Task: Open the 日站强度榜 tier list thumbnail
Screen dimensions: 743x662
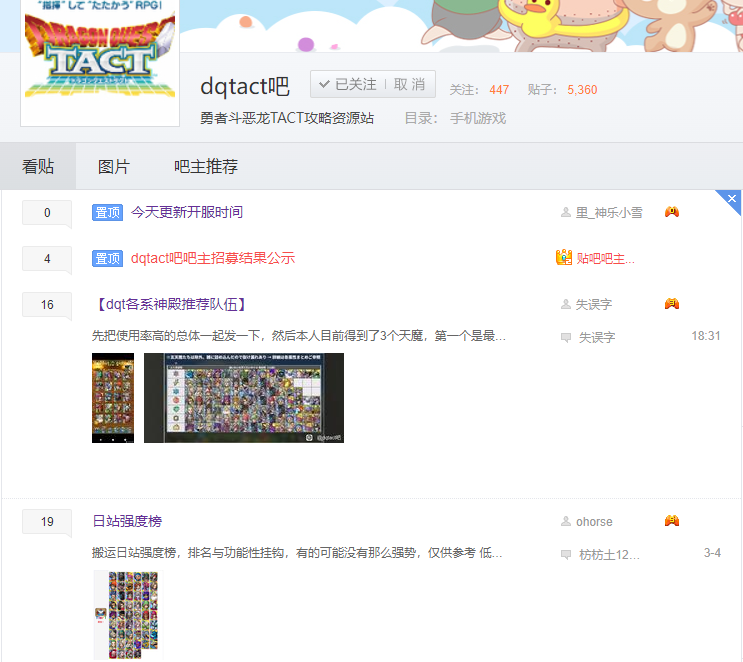Action: point(128,615)
